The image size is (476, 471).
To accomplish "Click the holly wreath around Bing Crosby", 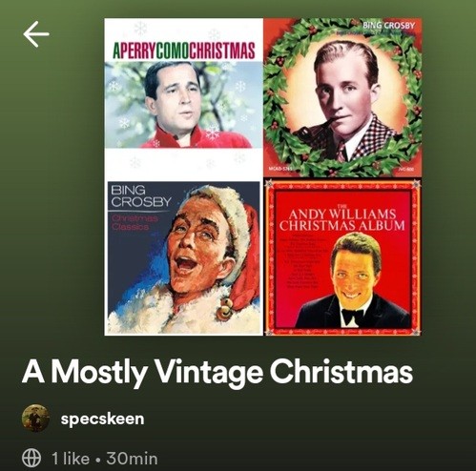I will [x=342, y=97].
